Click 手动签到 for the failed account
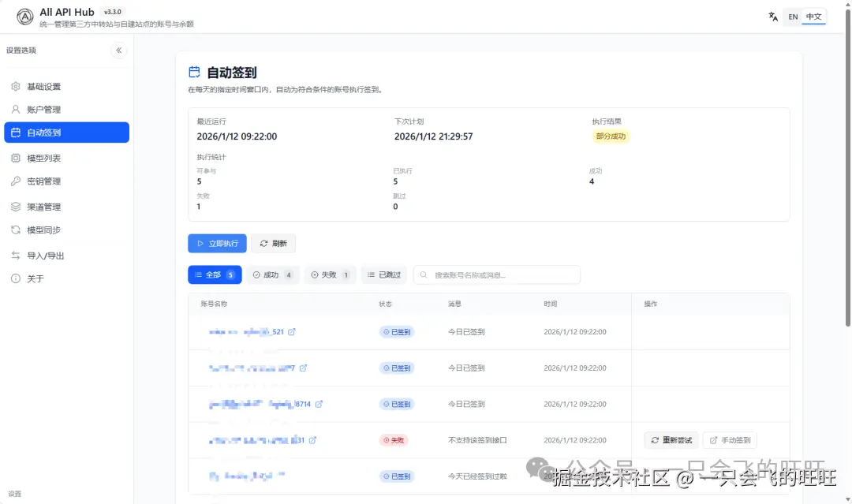This screenshot has width=852, height=504. (730, 440)
